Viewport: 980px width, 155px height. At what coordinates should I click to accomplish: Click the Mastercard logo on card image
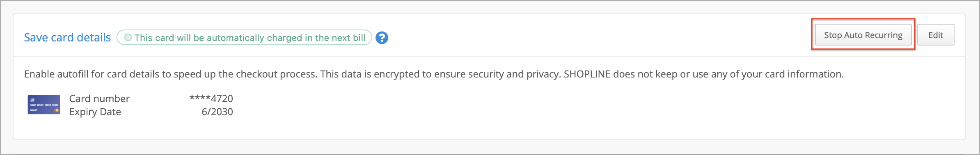pyautogui.click(x=56, y=110)
